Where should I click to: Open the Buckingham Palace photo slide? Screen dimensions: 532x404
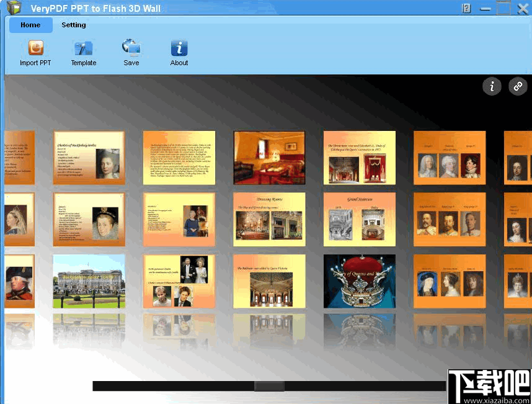89,281
